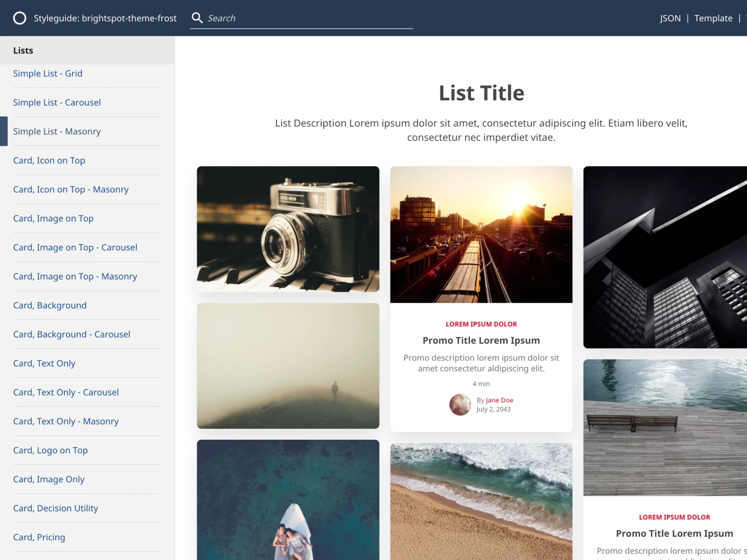The height and width of the screenshot is (560, 747).
Task: Click Jane Doe's author avatar
Action: tap(460, 405)
